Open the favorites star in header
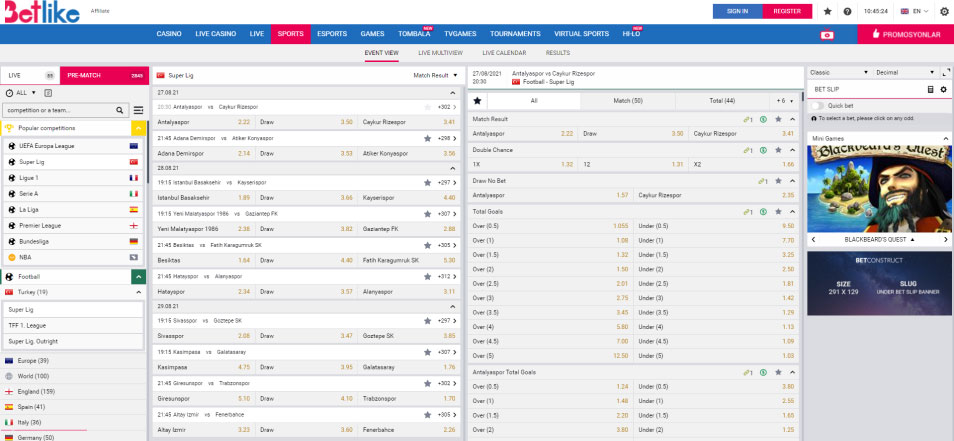 click(827, 11)
